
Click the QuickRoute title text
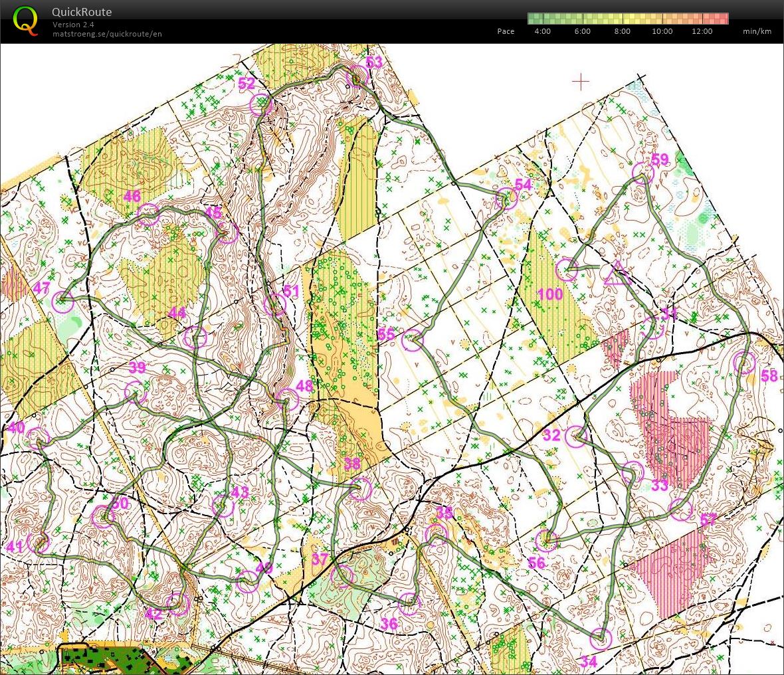pyautogui.click(x=82, y=12)
